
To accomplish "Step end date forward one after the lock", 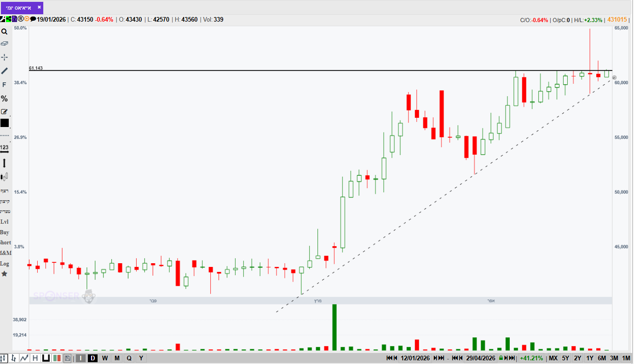I will [506, 358].
